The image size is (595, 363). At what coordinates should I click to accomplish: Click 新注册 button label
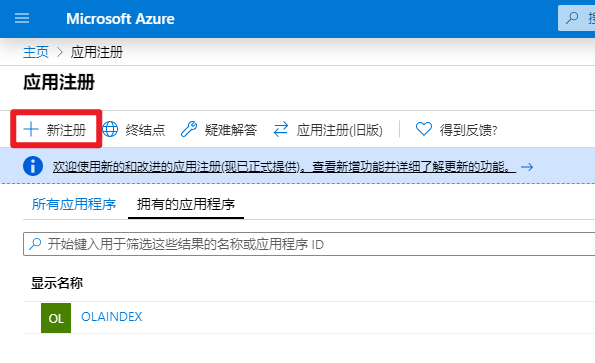pos(66,130)
